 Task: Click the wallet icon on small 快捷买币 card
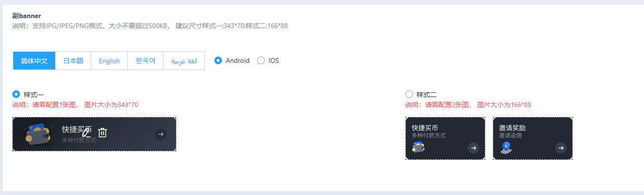coord(418,147)
